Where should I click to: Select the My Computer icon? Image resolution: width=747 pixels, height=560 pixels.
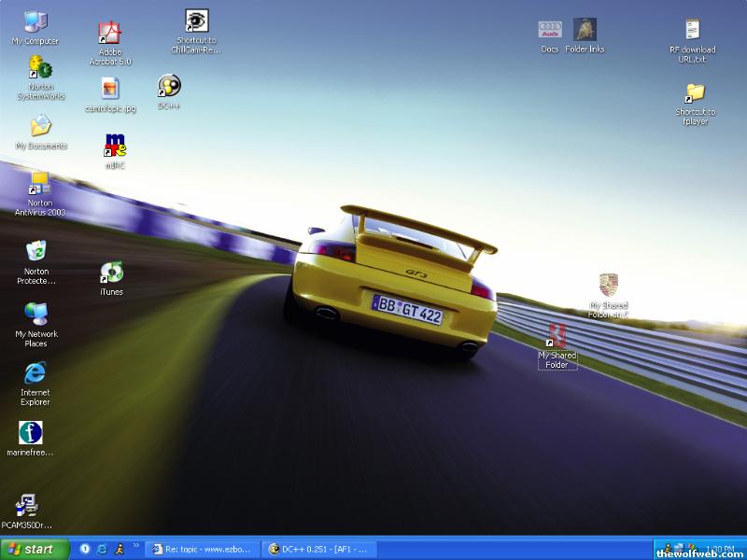[x=35, y=22]
